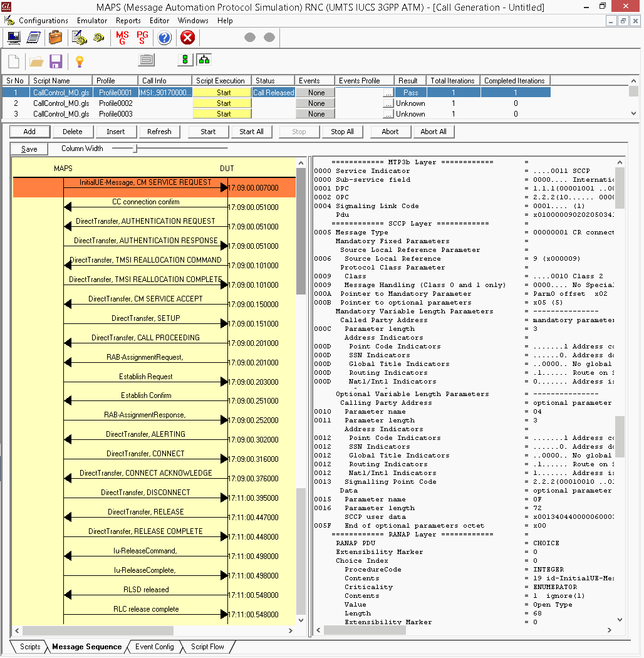644x658 pixels.
Task: Click the Completed Iterations column header
Action: (516, 81)
